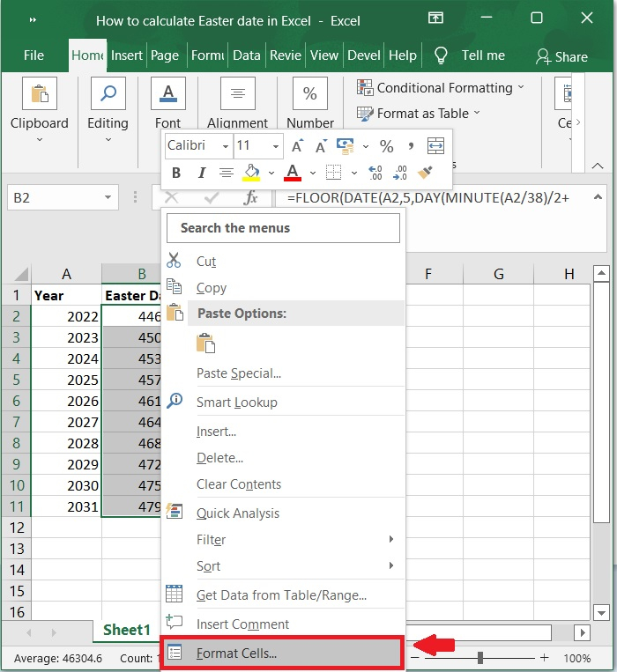Viewport: 617px width, 672px height.
Task: Choose Cut from context menu
Action: [284, 261]
